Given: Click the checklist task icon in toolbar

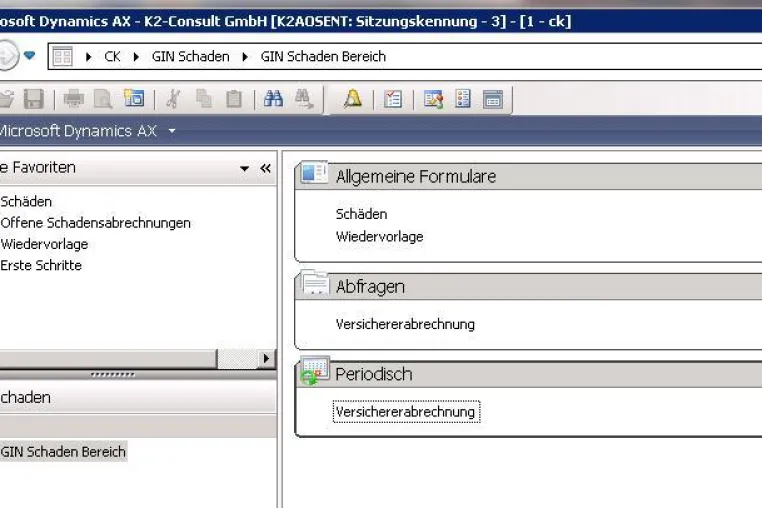Looking at the screenshot, I should [393, 99].
